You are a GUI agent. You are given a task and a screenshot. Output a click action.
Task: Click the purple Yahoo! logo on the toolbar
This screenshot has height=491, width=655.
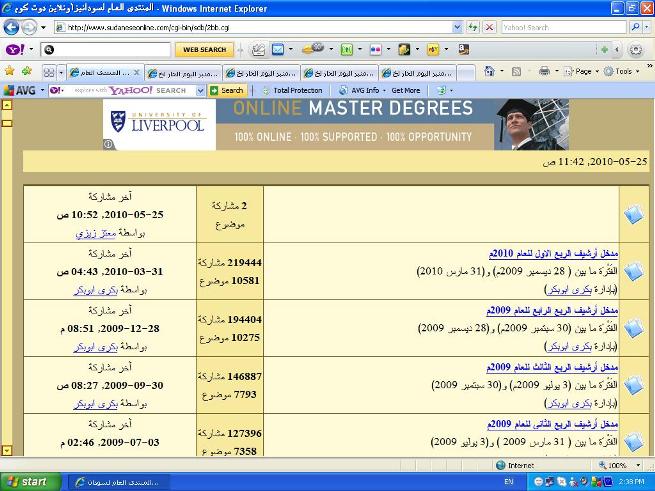click(15, 50)
